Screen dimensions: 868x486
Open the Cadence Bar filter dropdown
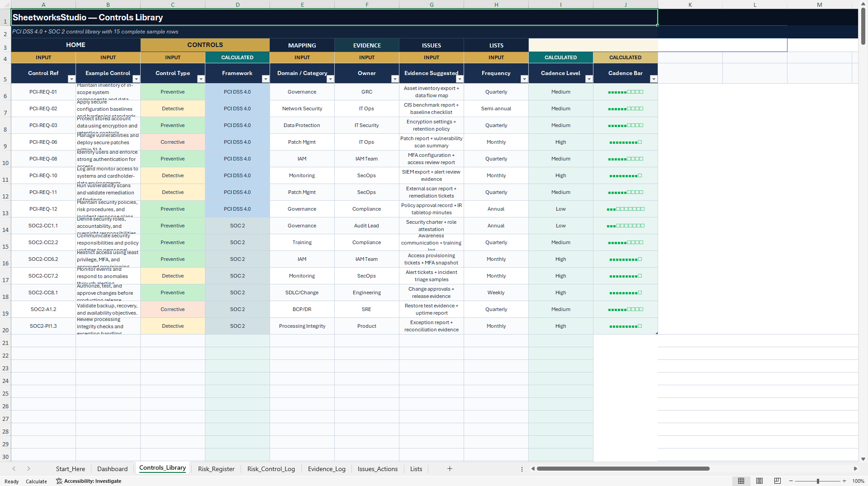(x=653, y=79)
